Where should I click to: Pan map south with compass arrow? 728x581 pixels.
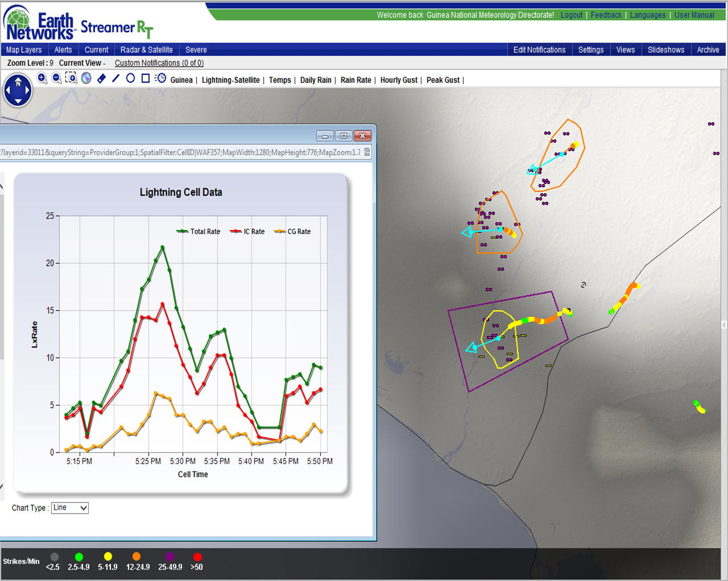(18, 101)
